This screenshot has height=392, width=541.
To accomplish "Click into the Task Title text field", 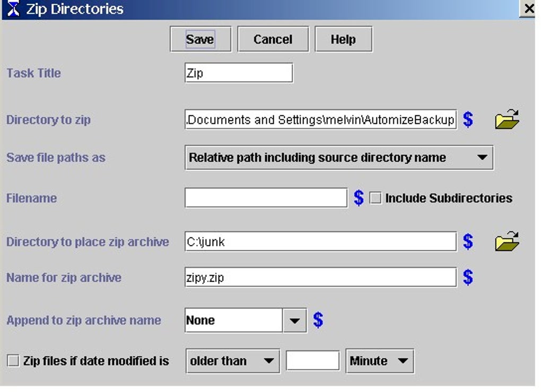I will point(239,73).
